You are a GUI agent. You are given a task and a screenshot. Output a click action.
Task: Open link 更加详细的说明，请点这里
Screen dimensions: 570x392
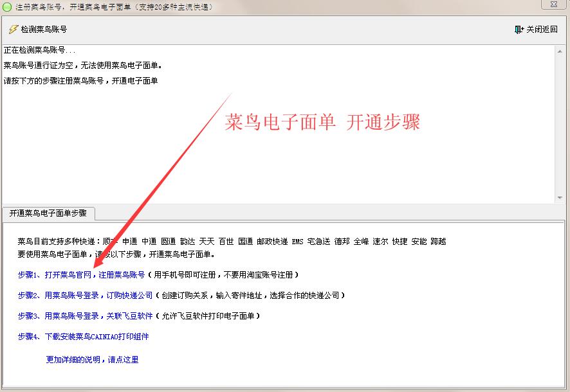93,360
